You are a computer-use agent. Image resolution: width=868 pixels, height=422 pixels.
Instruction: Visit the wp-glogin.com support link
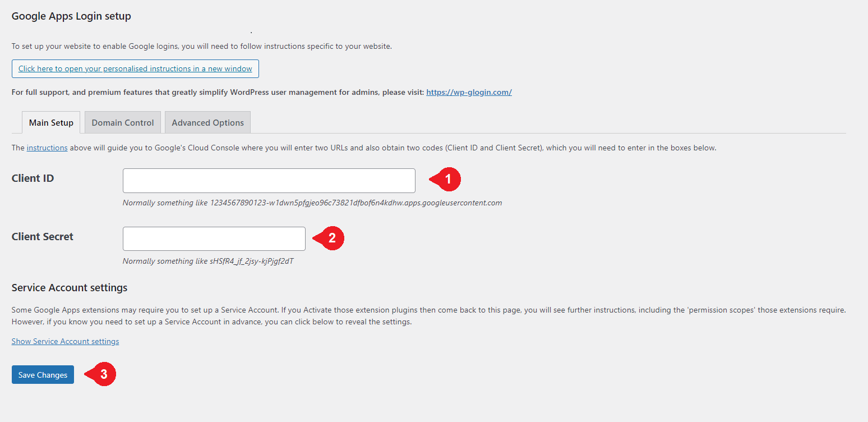pos(469,91)
